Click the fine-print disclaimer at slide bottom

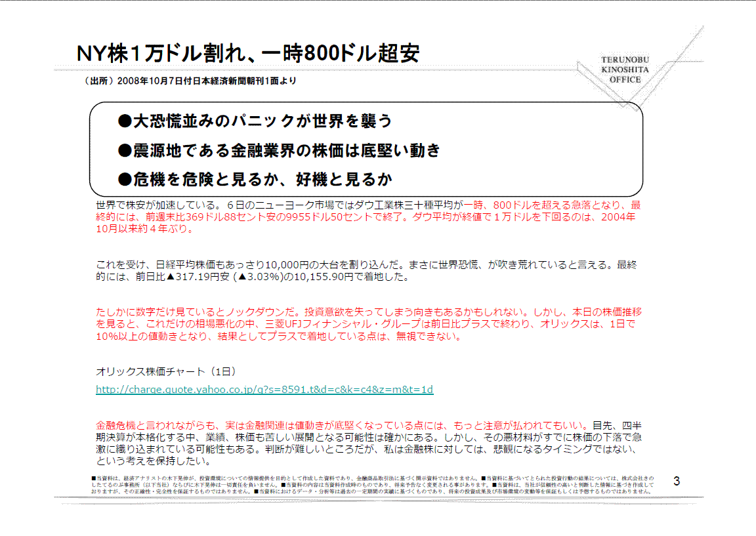tap(372, 484)
